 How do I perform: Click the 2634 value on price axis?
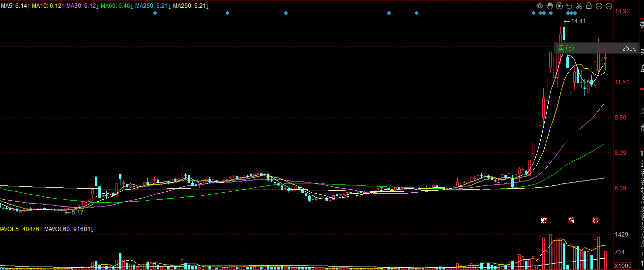(x=629, y=48)
